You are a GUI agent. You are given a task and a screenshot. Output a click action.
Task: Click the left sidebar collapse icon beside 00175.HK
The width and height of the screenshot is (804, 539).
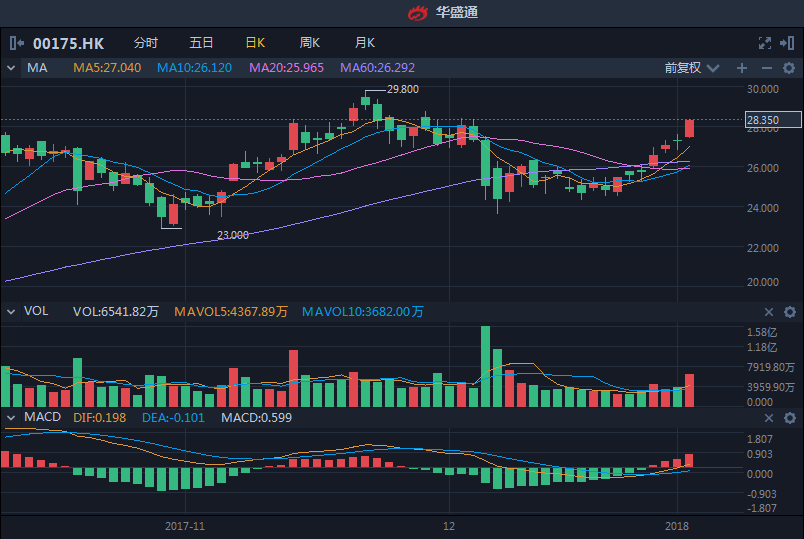click(17, 43)
